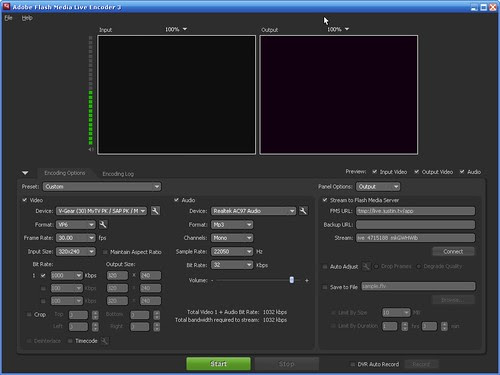Open the audio Format Mp3 dropdown
This screenshot has width=500, height=375.
click(232, 225)
